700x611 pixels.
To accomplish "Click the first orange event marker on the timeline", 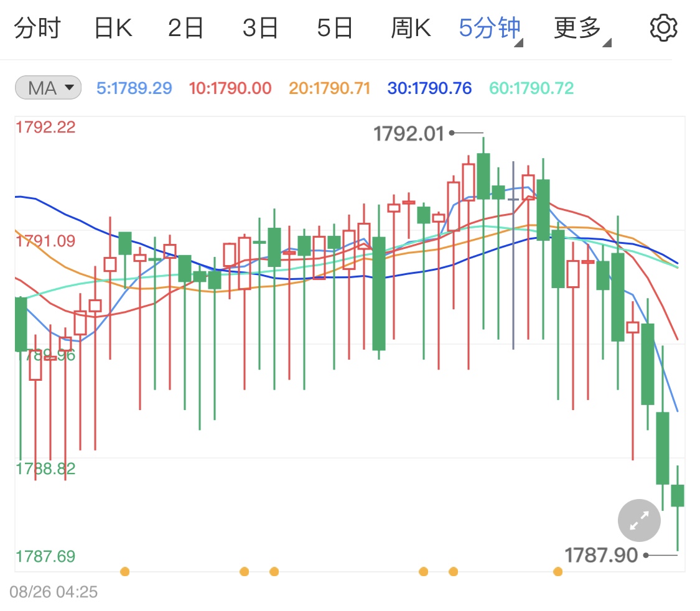I will (x=125, y=571).
